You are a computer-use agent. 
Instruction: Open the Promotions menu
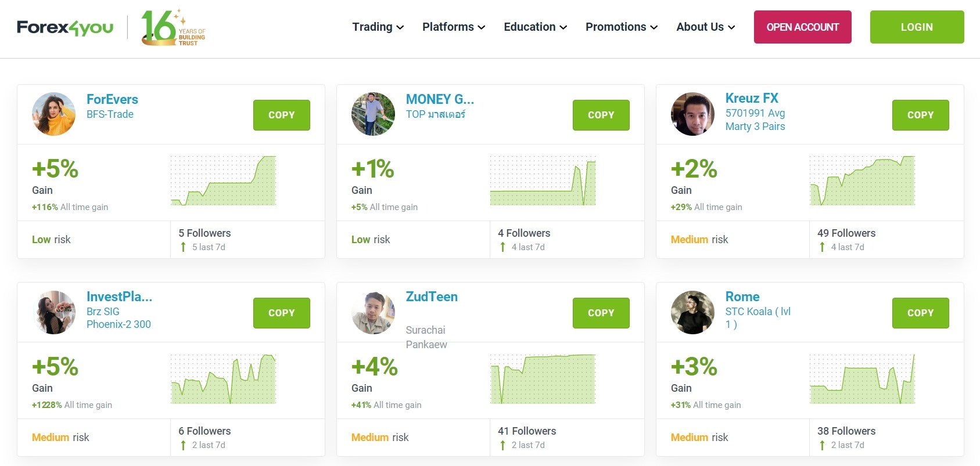pyautogui.click(x=621, y=27)
